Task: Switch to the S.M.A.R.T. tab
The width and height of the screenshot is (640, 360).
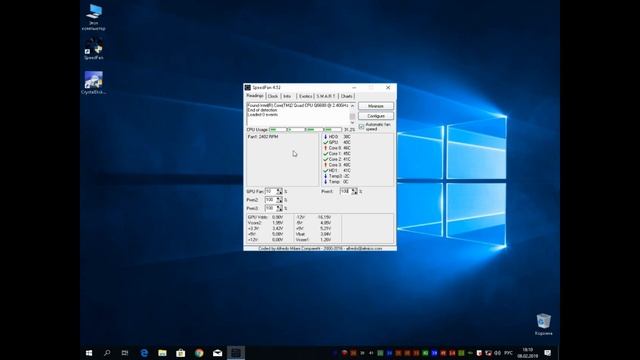Action: 326,96
